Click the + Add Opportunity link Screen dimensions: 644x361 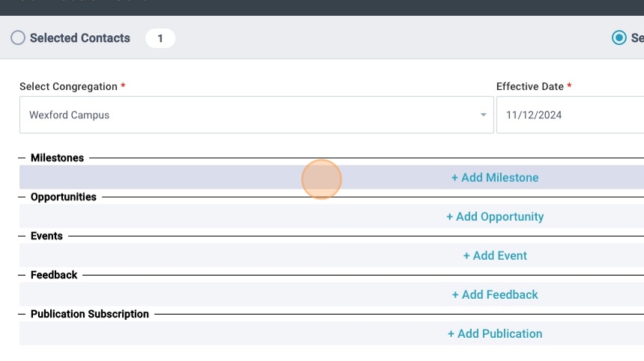click(495, 216)
